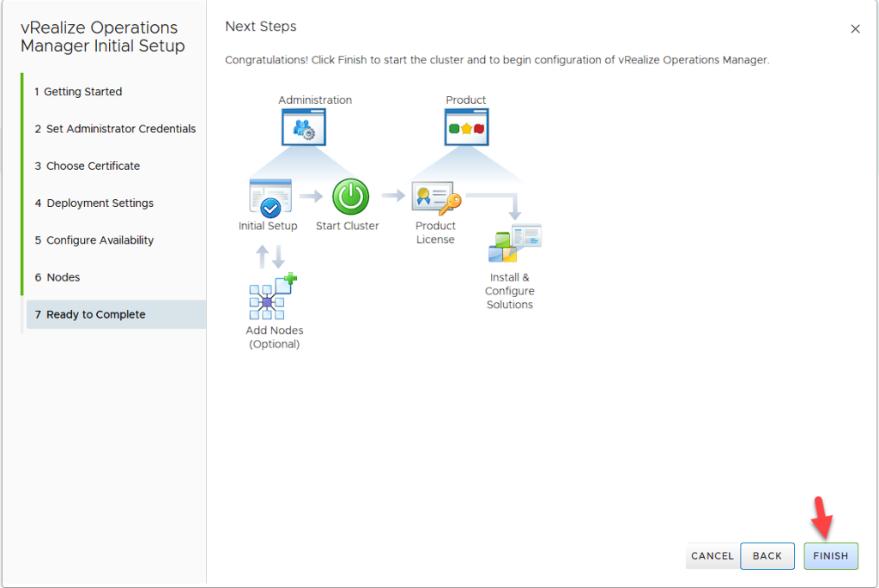The width and height of the screenshot is (879, 588).
Task: Click the Product dashboard icon
Action: [x=466, y=127]
